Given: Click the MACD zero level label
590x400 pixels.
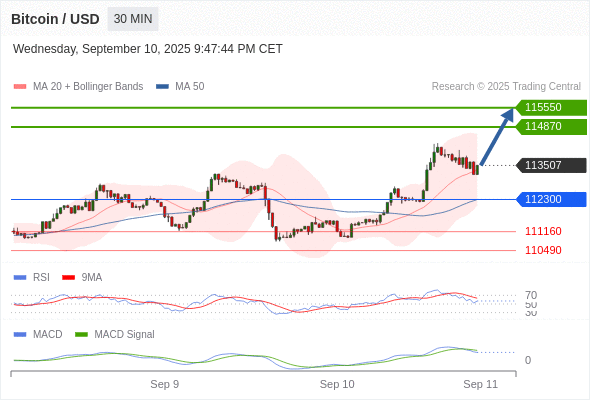Looking at the screenshot, I should 528,360.
